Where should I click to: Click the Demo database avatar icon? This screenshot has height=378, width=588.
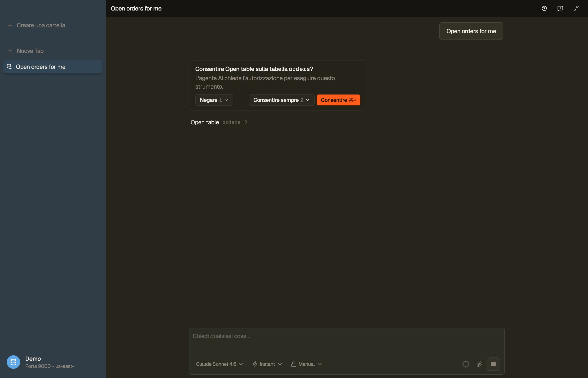pyautogui.click(x=13, y=362)
